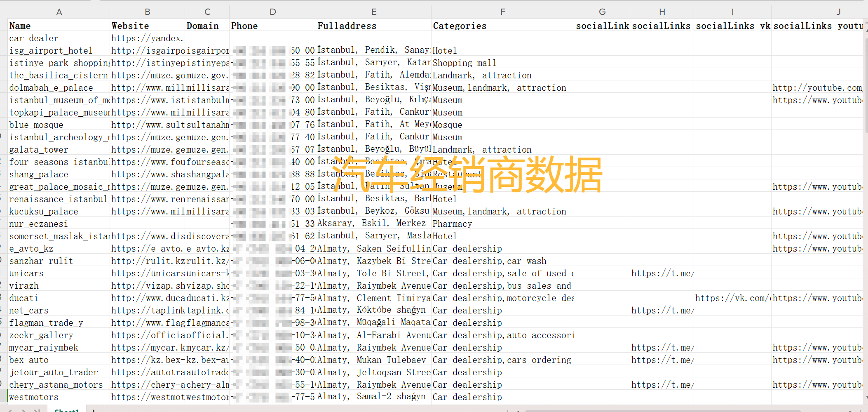
Task: Select the 'unicars' name cell
Action: 59,273
